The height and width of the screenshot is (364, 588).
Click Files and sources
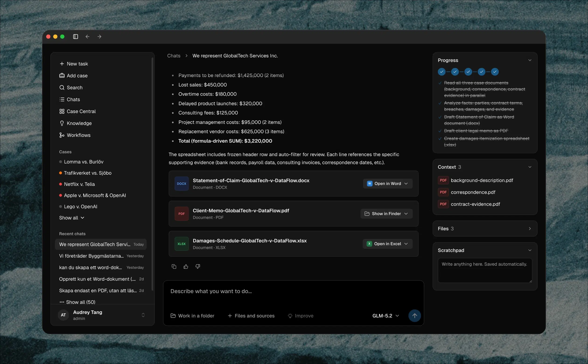tap(251, 316)
